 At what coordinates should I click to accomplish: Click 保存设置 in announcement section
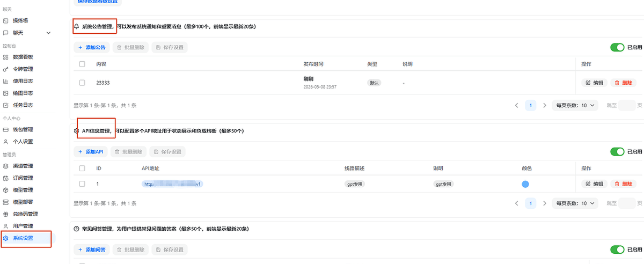[170, 47]
